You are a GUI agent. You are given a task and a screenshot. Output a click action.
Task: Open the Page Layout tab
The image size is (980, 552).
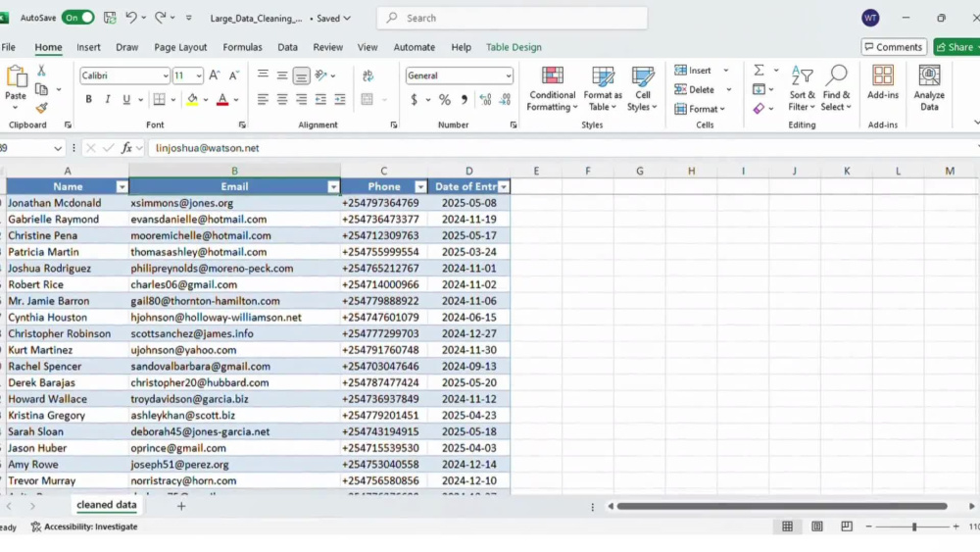click(x=180, y=47)
